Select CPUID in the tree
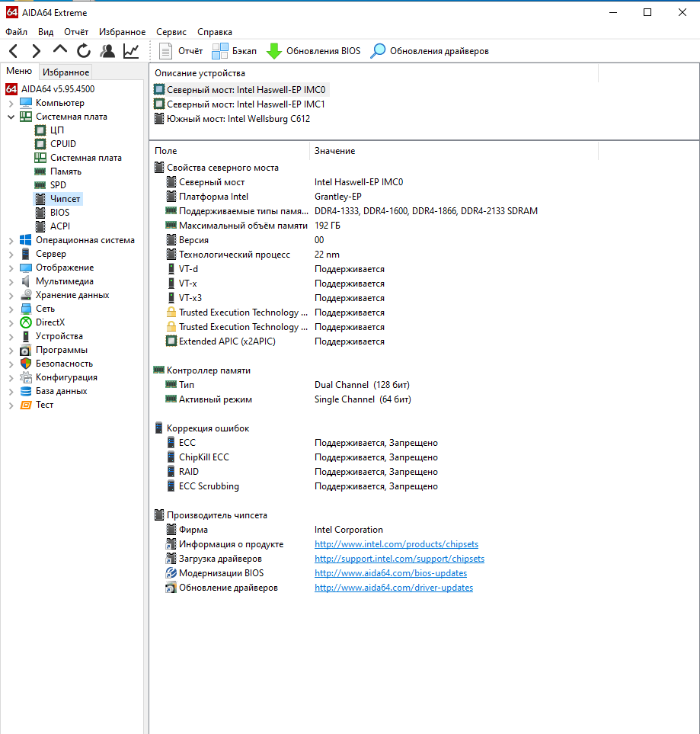Image resolution: width=700 pixels, height=734 pixels. (55, 144)
